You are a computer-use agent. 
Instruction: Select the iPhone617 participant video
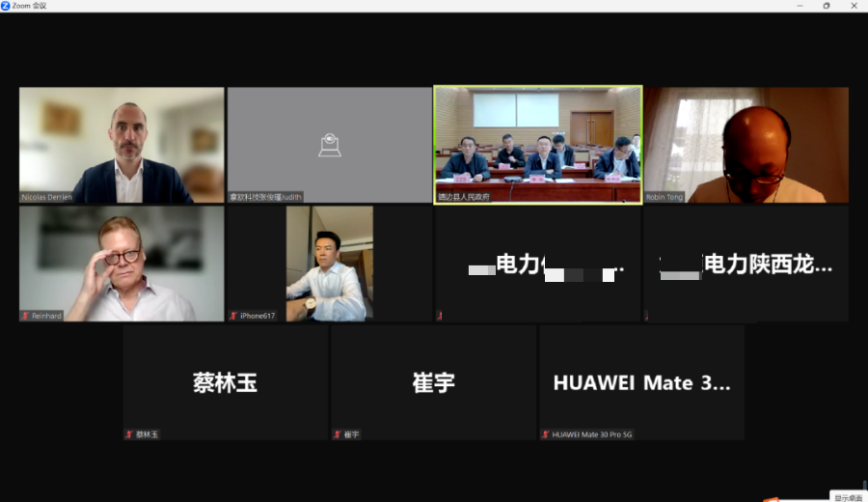tap(330, 264)
